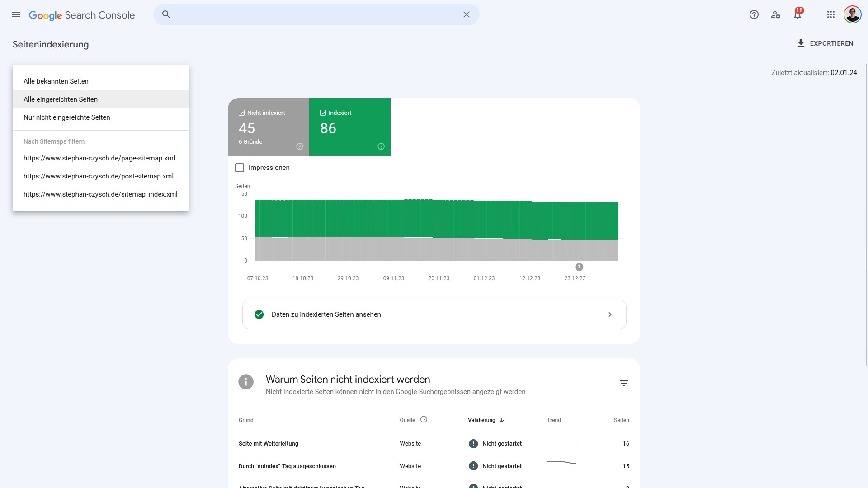Click the help/question mark icon
The height and width of the screenshot is (488, 868).
click(754, 14)
